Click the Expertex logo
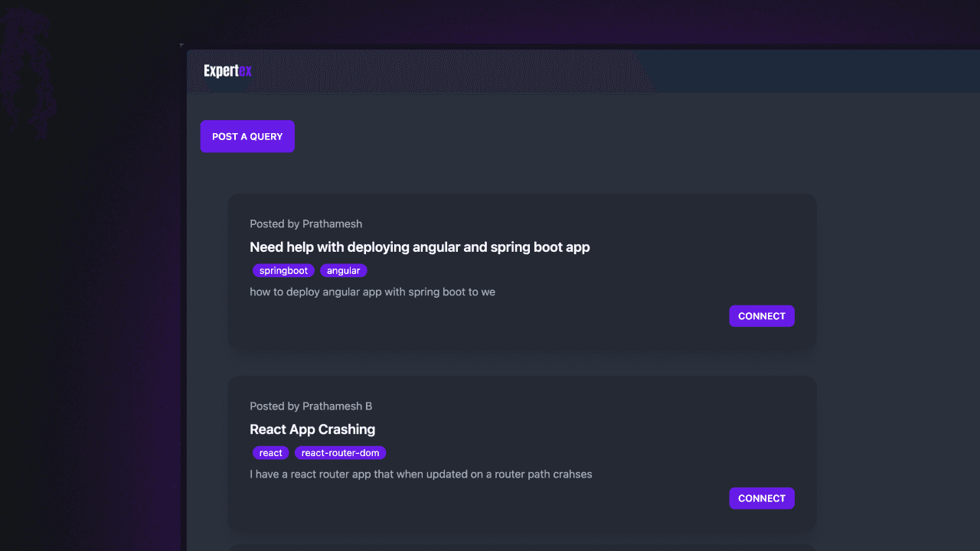Image resolution: width=980 pixels, height=551 pixels. [227, 71]
